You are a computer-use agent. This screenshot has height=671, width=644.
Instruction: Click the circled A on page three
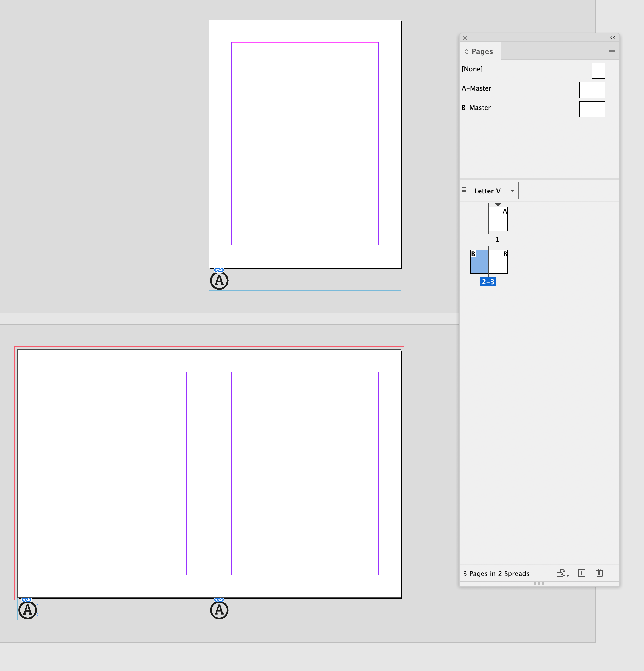(x=219, y=610)
